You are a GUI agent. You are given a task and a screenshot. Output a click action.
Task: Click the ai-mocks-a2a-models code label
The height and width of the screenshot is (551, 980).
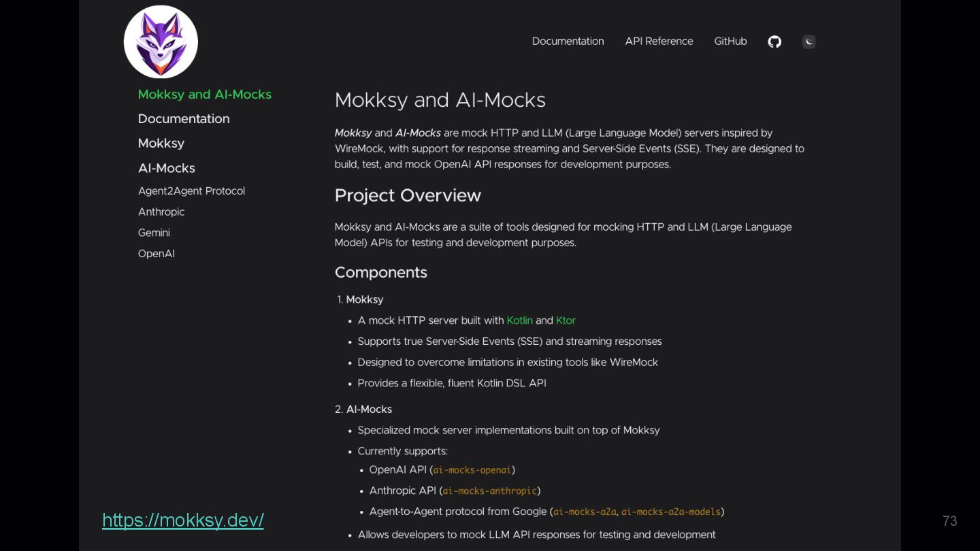(x=670, y=512)
